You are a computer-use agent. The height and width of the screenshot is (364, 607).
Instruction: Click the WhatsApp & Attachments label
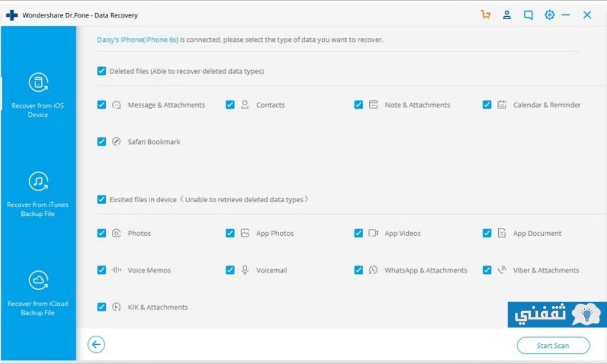(x=426, y=270)
